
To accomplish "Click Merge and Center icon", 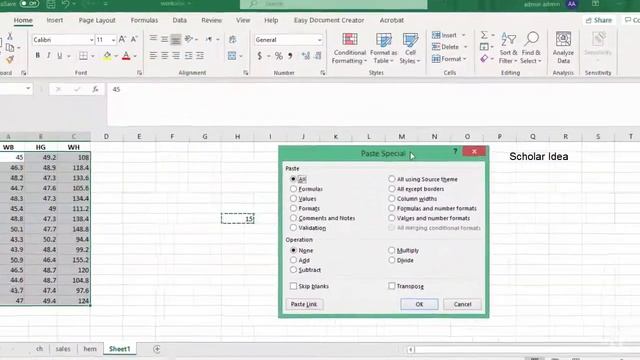I will click(232, 56).
